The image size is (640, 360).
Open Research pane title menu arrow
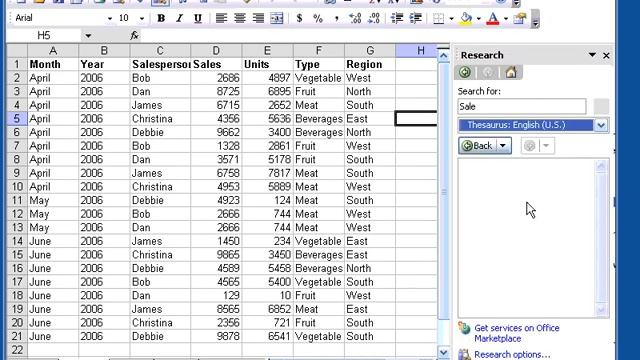point(592,55)
